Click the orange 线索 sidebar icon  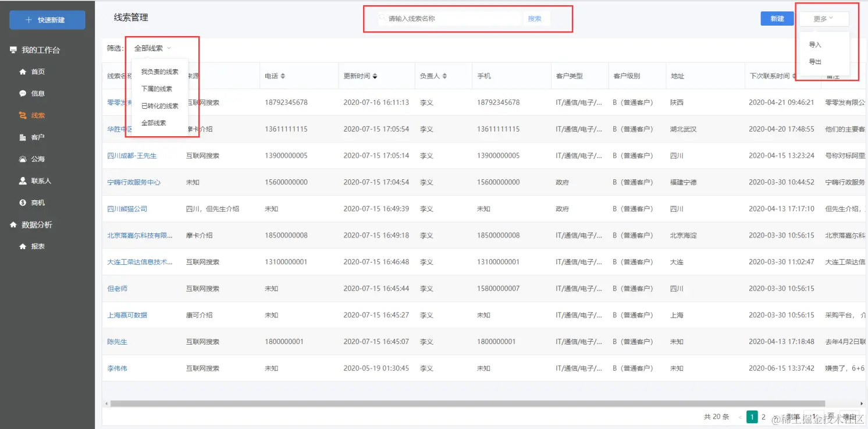pyautogui.click(x=23, y=115)
